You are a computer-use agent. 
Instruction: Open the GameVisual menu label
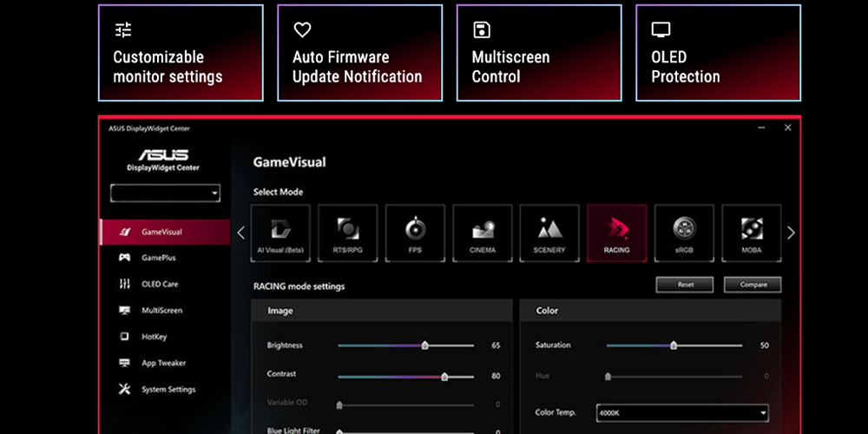161,232
